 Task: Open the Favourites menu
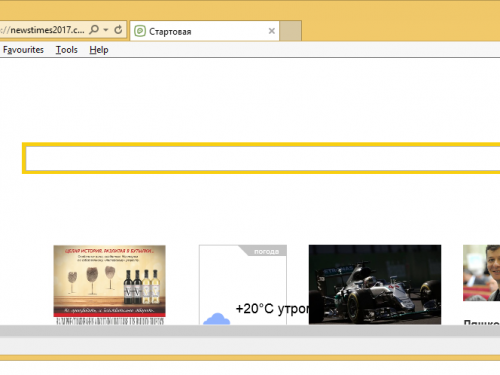[23, 50]
